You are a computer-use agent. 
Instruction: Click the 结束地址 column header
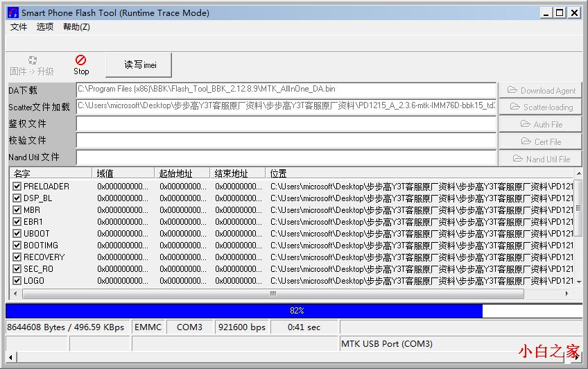click(x=237, y=173)
